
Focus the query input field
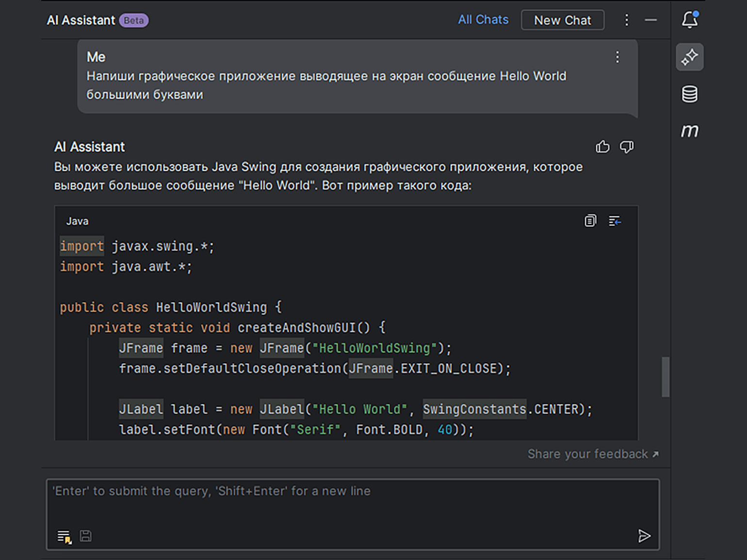tap(340, 504)
